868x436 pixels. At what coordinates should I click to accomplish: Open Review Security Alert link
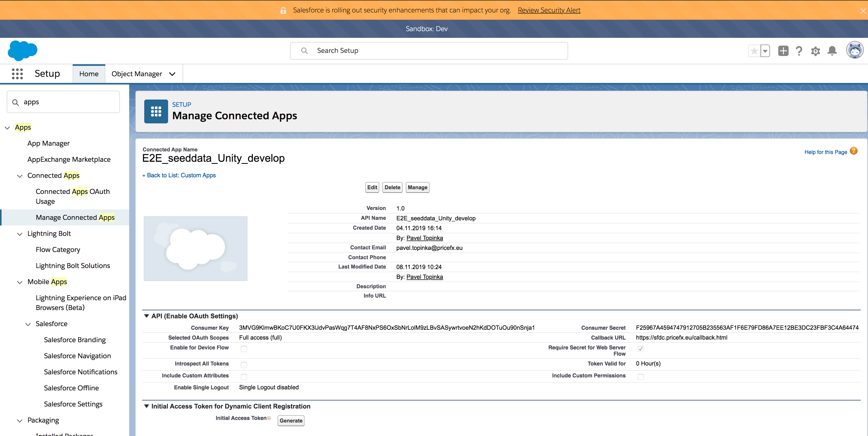point(549,10)
